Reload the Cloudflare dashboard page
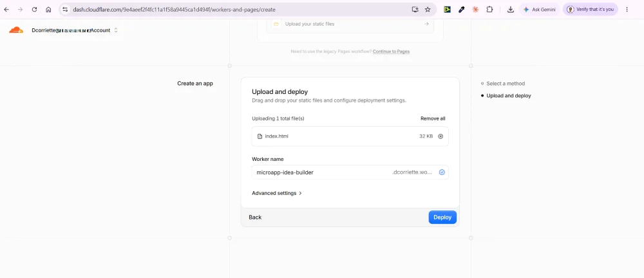This screenshot has height=278, width=644. point(35,10)
